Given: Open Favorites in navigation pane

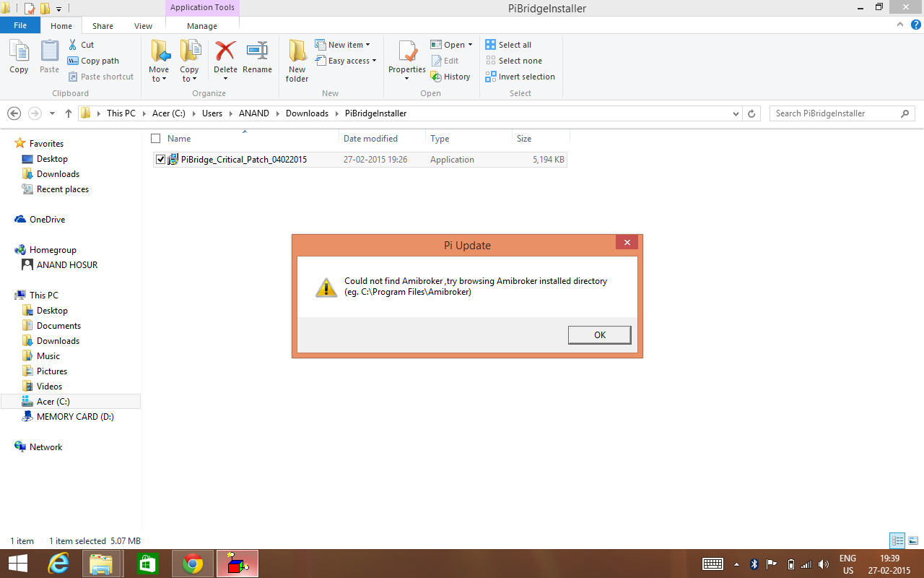Looking at the screenshot, I should (46, 144).
